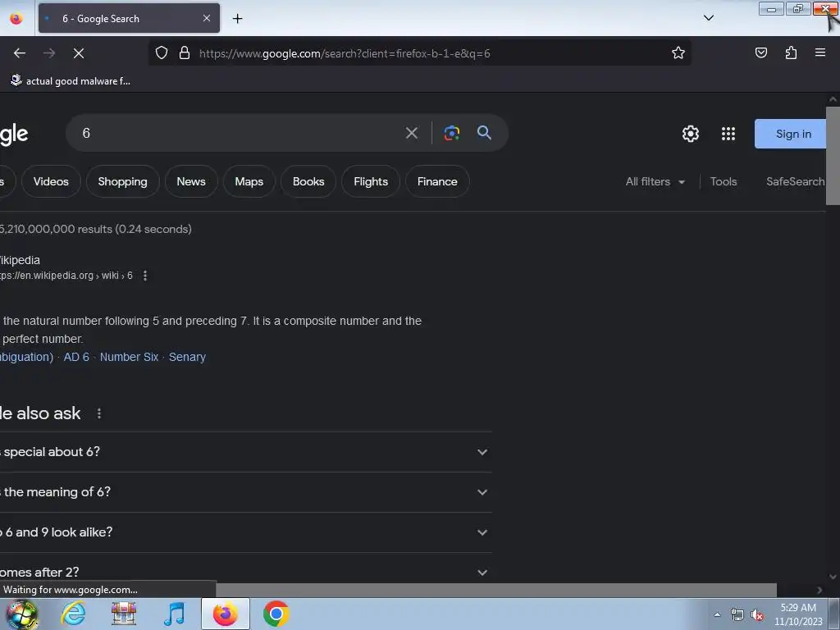Image resolution: width=840 pixels, height=630 pixels.
Task: Open the network tray icon
Action: pyautogui.click(x=737, y=615)
